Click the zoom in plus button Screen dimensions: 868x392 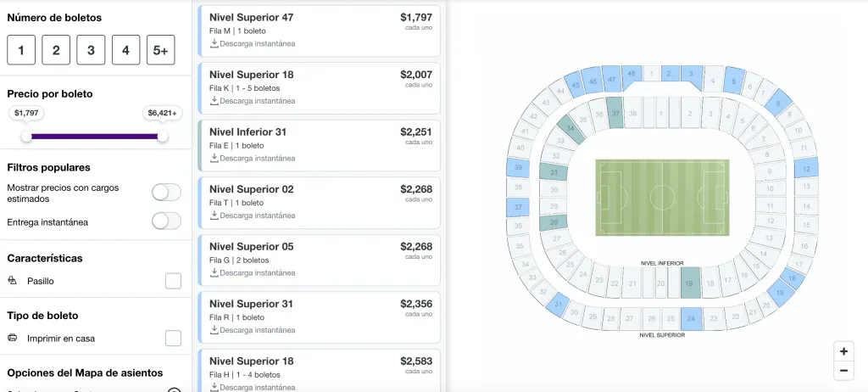[x=843, y=351]
